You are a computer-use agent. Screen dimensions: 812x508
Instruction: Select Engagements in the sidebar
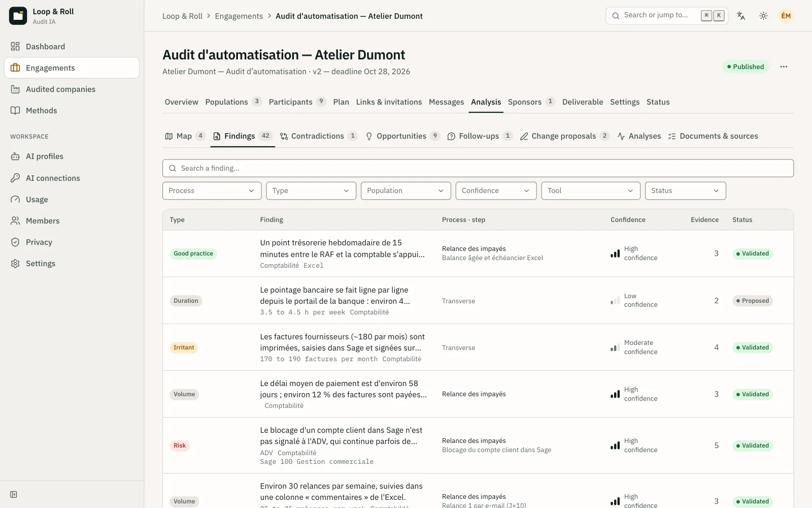72,68
